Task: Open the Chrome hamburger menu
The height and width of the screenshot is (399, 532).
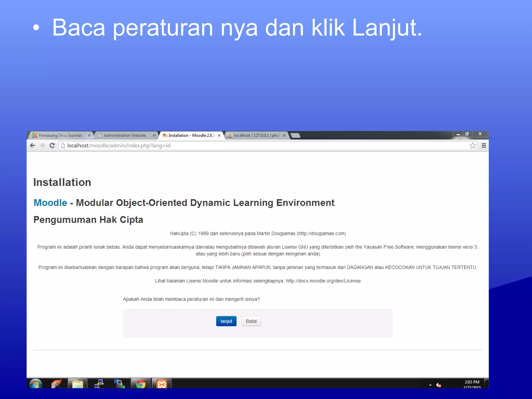Action: click(484, 145)
